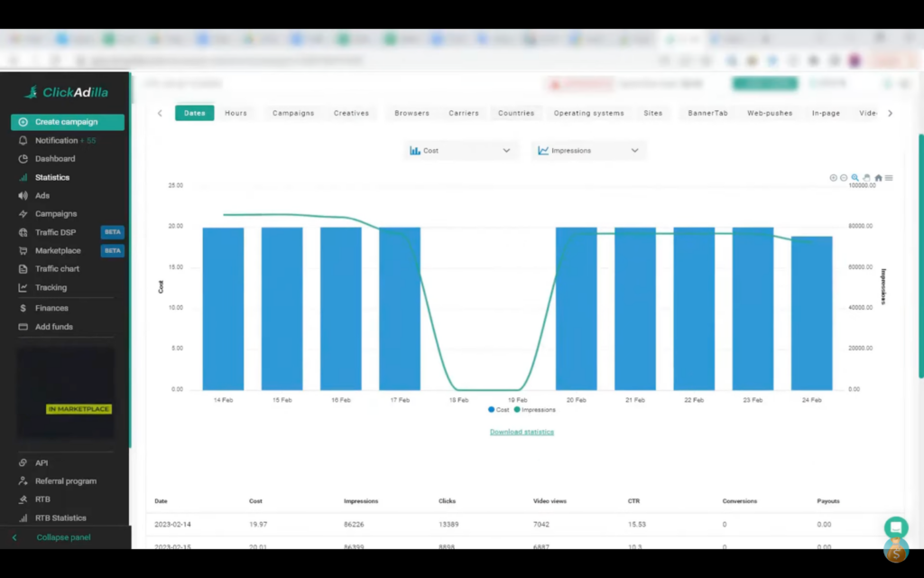Click the Referral program person icon

tap(23, 481)
